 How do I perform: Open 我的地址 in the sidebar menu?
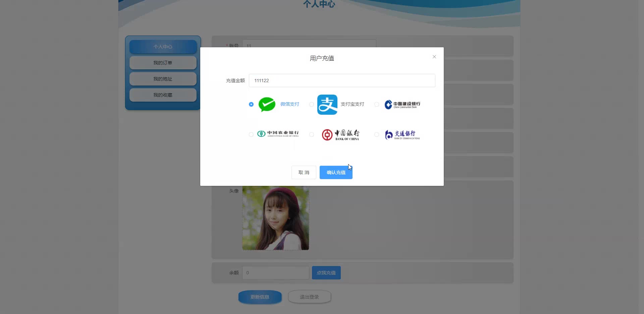pyautogui.click(x=163, y=79)
